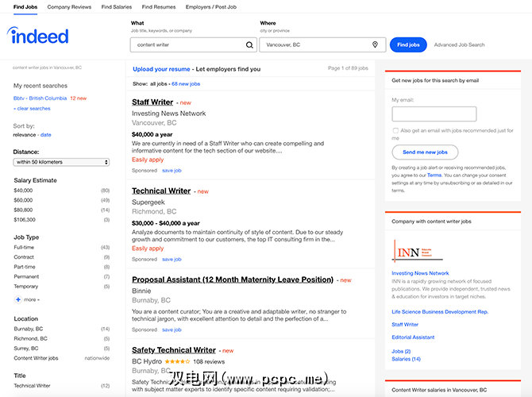This screenshot has width=532, height=397.
Task: Open the Find Salaries tab
Action: (117, 7)
